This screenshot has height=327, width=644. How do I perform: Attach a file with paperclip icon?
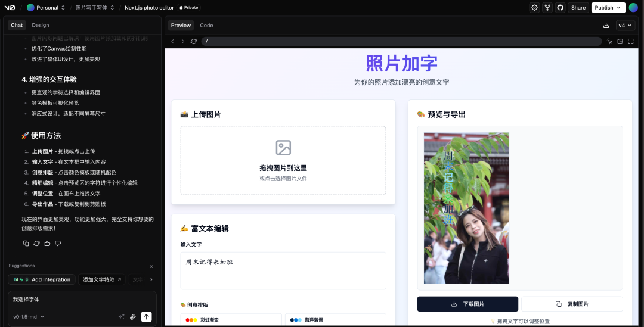132,317
